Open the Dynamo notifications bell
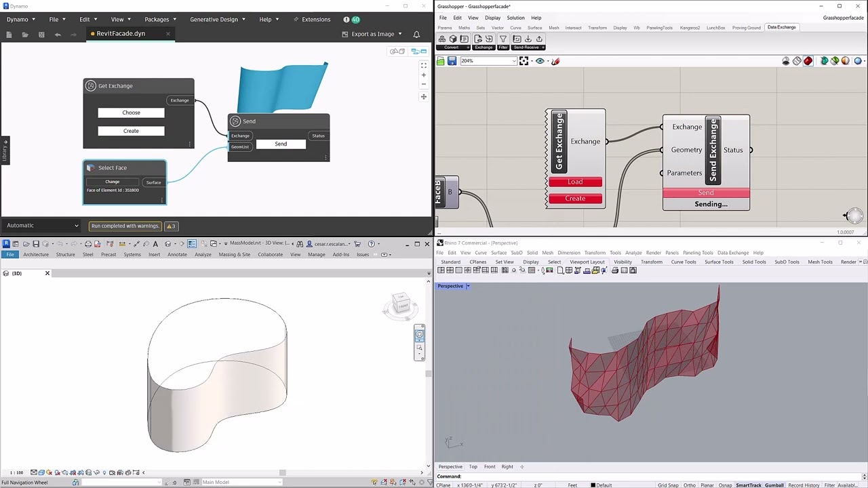Viewport: 868px width, 488px height. pos(416,34)
